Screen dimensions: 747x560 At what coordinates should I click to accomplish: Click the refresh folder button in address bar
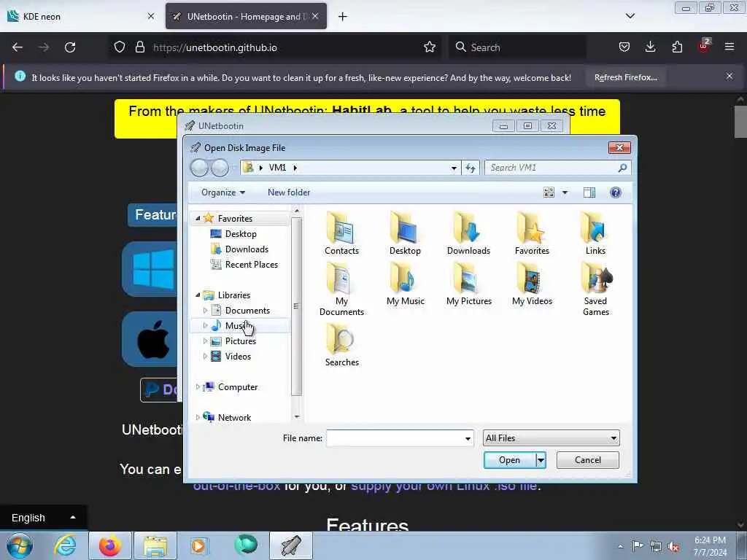coord(471,168)
